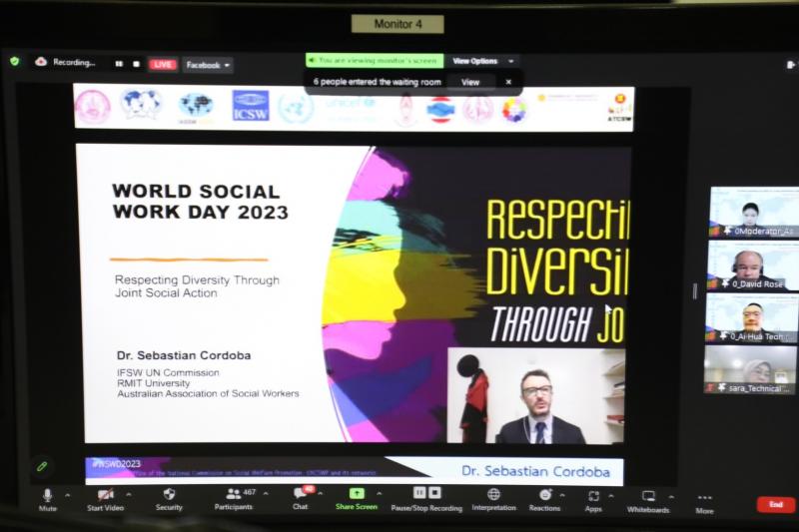Expand arrow beside Reactions
Image resolution: width=799 pixels, height=532 pixels.
(562, 495)
